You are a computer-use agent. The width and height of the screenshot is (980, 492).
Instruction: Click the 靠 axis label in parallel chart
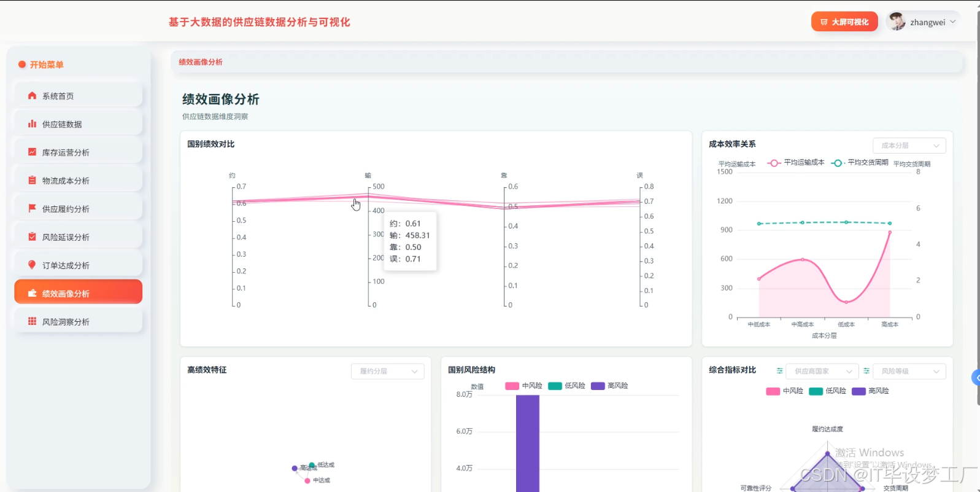tap(504, 176)
